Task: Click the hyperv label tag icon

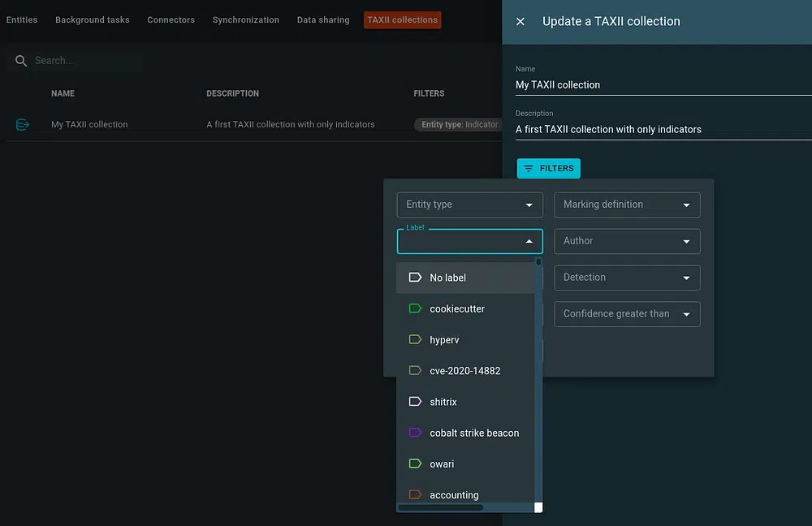Action: pyautogui.click(x=415, y=340)
